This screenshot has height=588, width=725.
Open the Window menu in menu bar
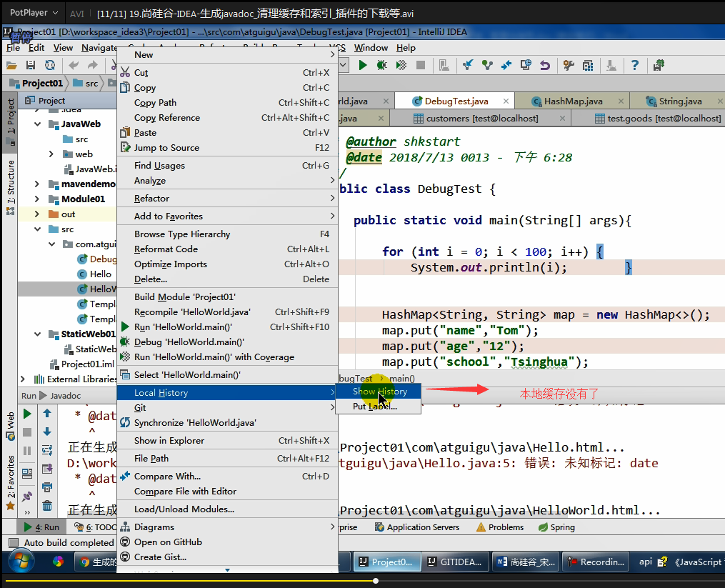click(371, 48)
